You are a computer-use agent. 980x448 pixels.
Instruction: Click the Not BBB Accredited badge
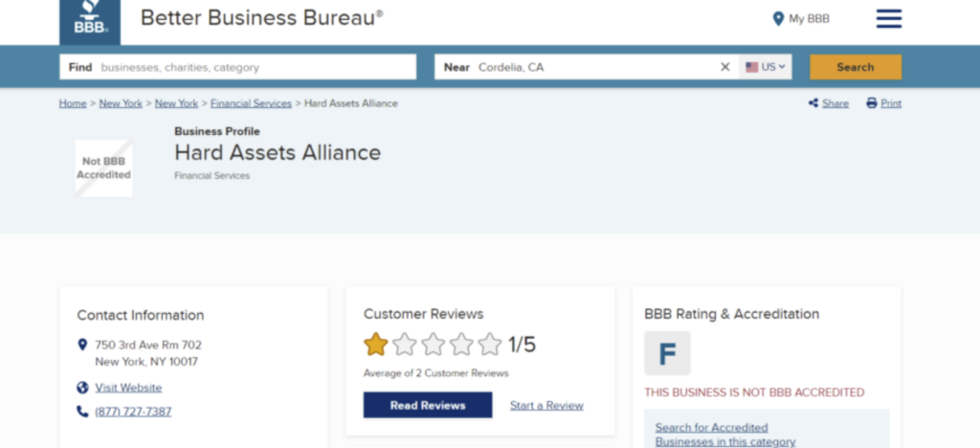(x=103, y=168)
